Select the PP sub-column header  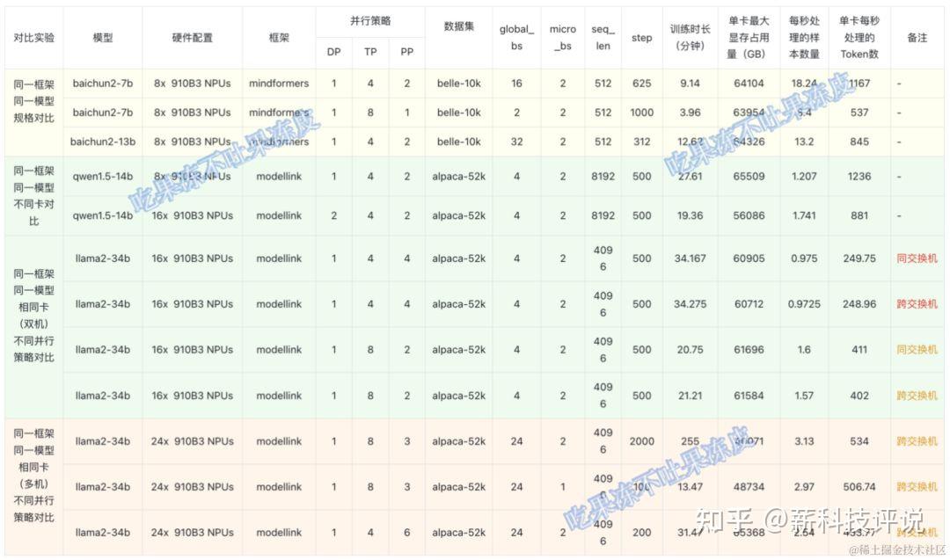coord(406,52)
